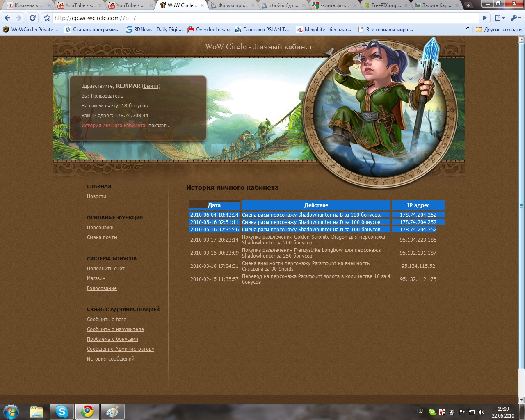This screenshot has height=420, width=525.
Task: Click the page vertical scrollbar
Action: point(521,205)
